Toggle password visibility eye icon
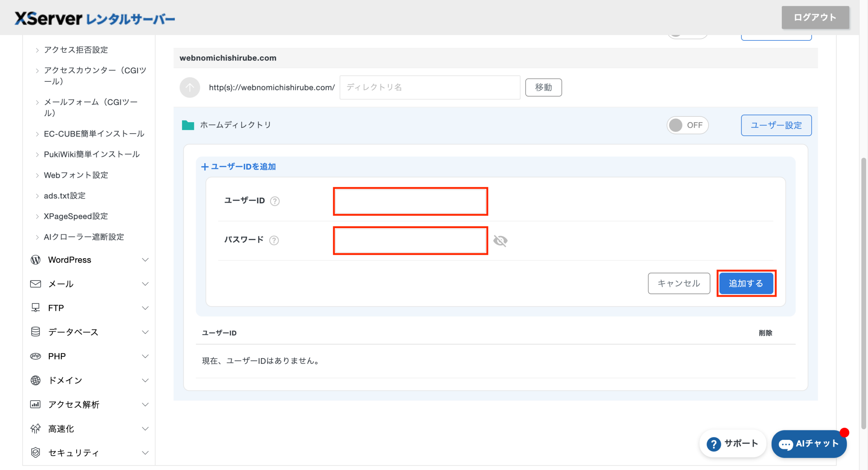 coord(500,241)
